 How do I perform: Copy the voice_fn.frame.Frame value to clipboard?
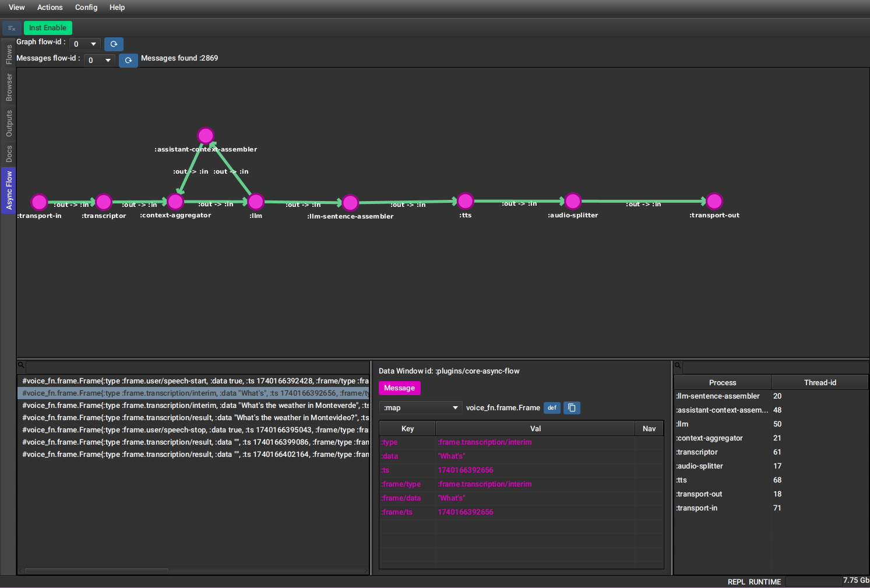pos(572,408)
